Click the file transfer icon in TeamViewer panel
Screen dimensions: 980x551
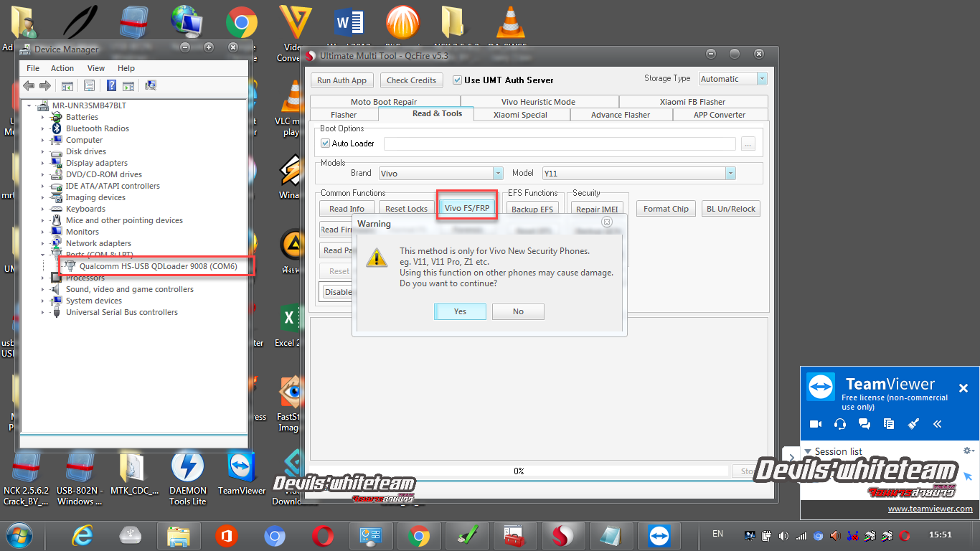click(x=889, y=424)
